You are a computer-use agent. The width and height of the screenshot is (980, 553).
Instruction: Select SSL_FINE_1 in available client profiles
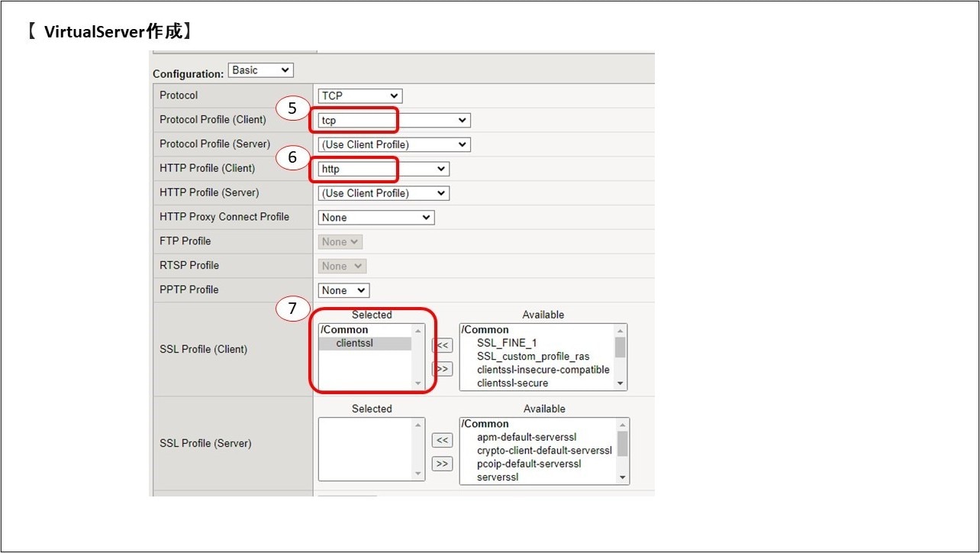tap(507, 343)
